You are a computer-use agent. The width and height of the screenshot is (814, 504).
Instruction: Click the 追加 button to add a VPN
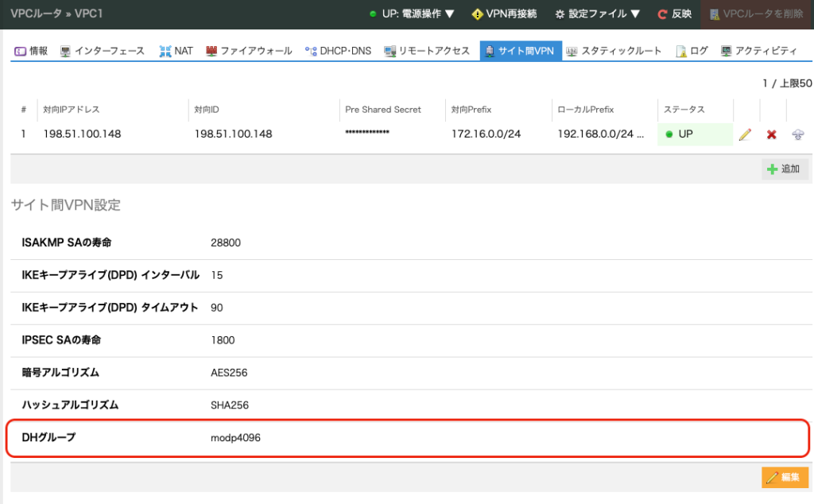[784, 169]
